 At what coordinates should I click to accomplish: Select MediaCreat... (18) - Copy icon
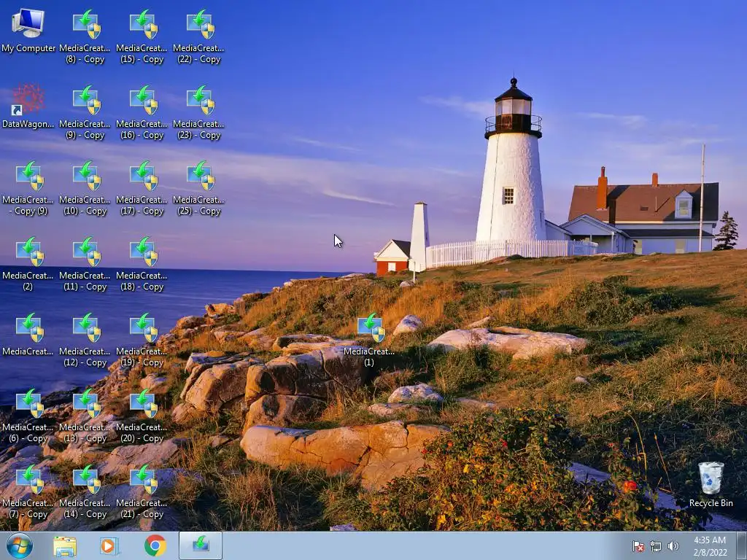click(142, 263)
